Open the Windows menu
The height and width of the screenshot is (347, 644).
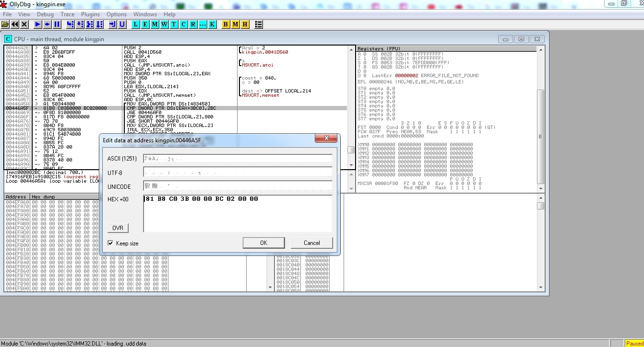pos(145,14)
